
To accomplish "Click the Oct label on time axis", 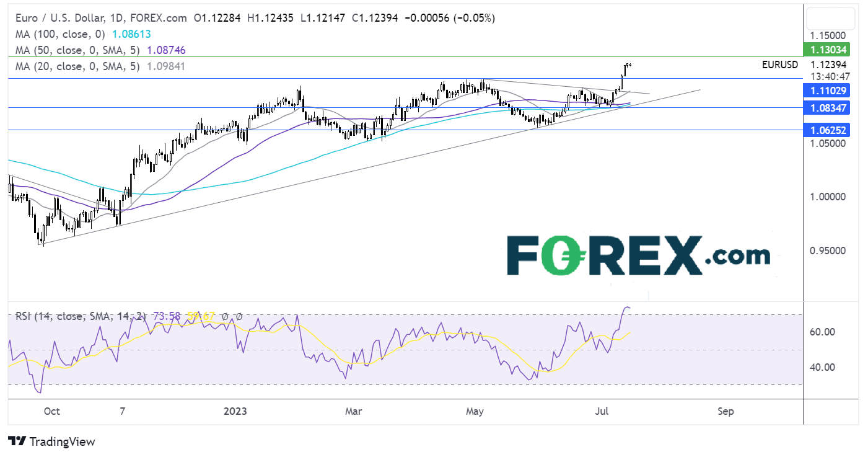I will (x=52, y=411).
